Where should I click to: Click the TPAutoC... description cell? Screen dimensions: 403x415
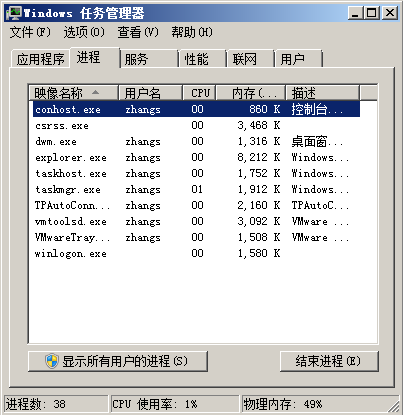tap(320, 206)
